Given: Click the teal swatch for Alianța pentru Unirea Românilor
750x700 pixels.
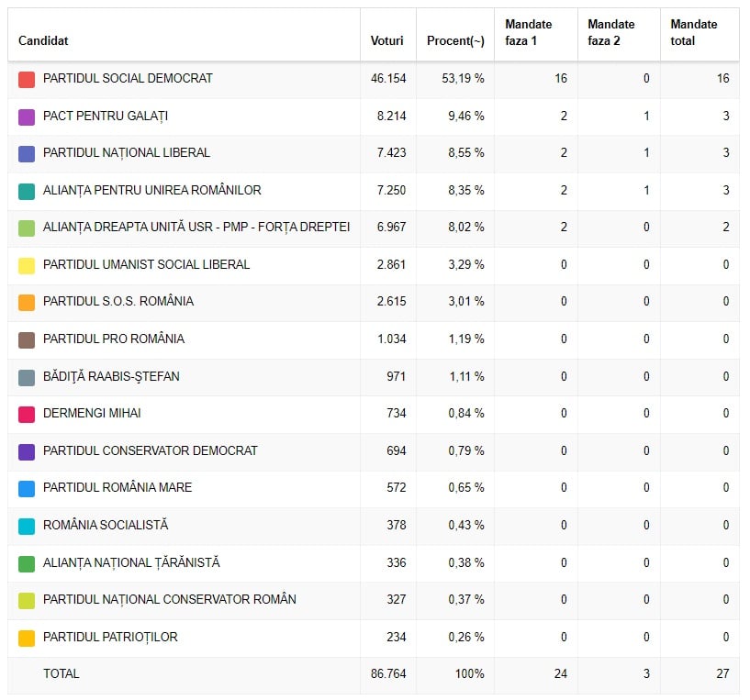Looking at the screenshot, I should tap(27, 191).
